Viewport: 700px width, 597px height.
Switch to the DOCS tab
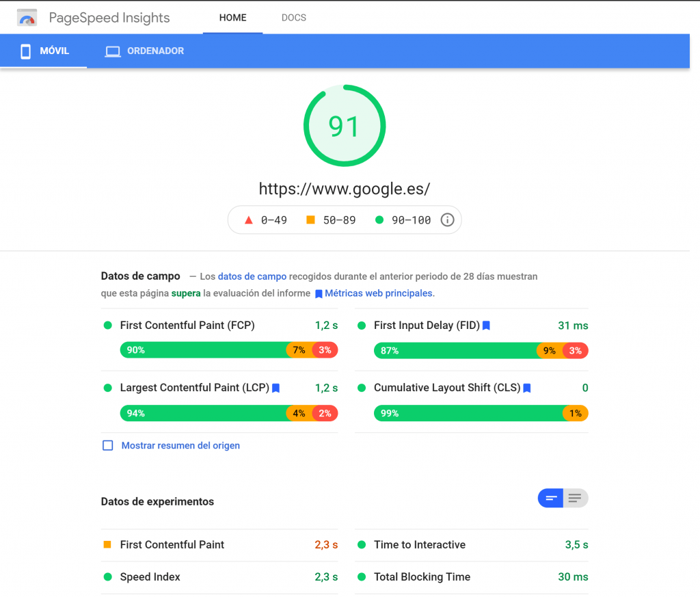pos(294,18)
